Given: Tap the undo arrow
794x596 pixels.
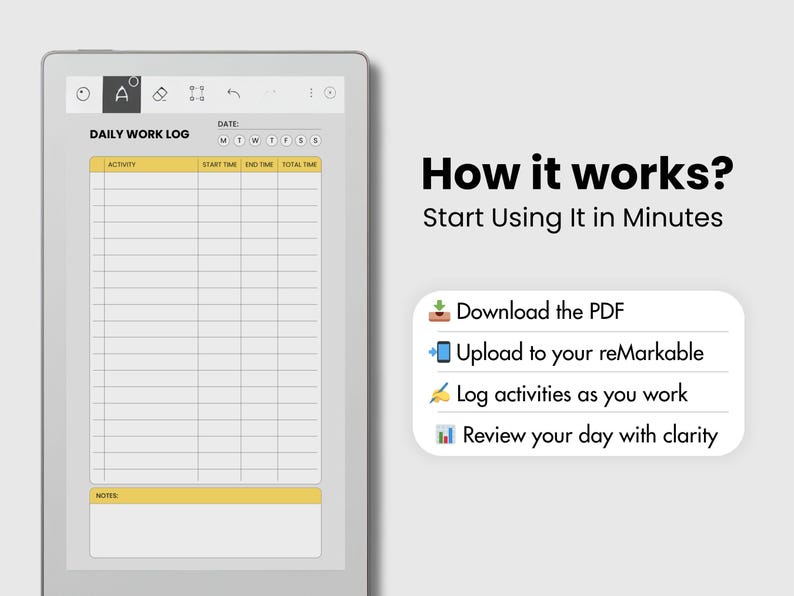Looking at the screenshot, I should point(233,93).
